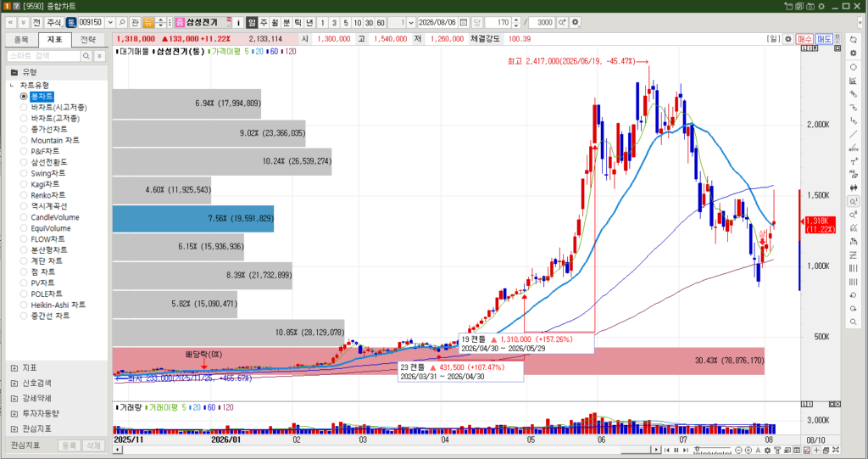
Task: Click the 등록 button
Action: (x=69, y=445)
